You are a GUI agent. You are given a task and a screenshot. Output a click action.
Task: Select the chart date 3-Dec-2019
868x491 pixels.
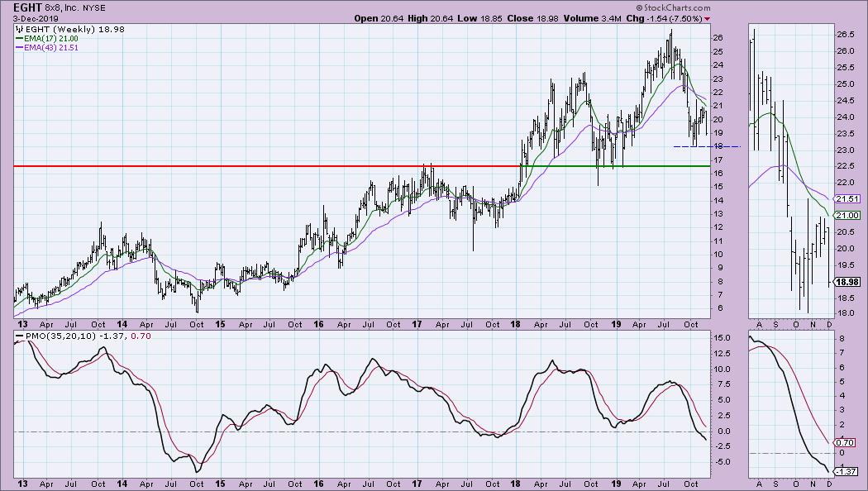[x=35, y=18]
